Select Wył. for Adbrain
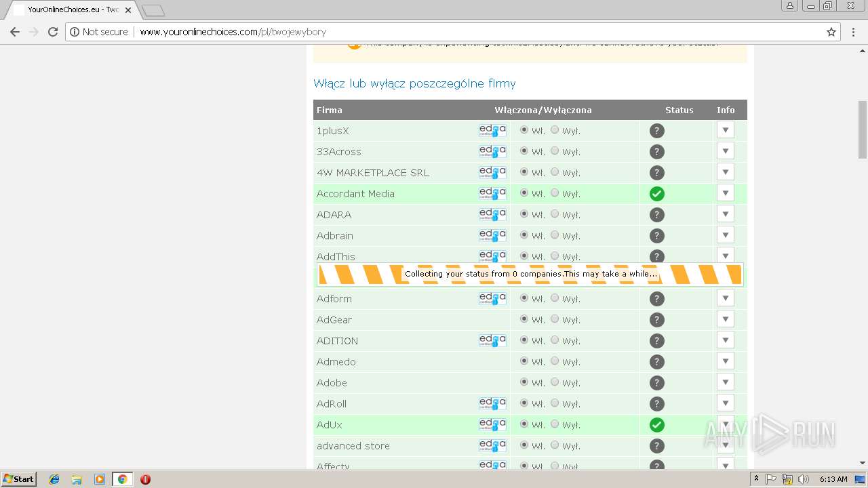Image resolution: width=868 pixels, height=488 pixels. point(555,235)
